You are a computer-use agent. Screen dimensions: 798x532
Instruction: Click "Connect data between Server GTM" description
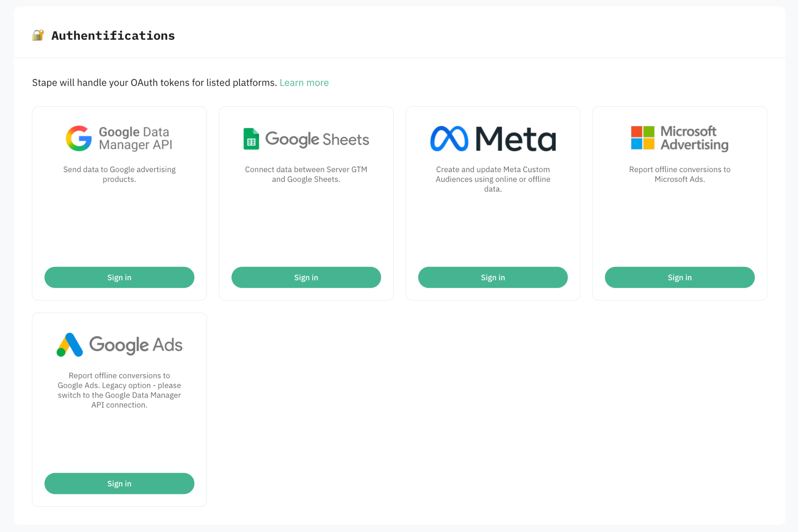pos(306,174)
